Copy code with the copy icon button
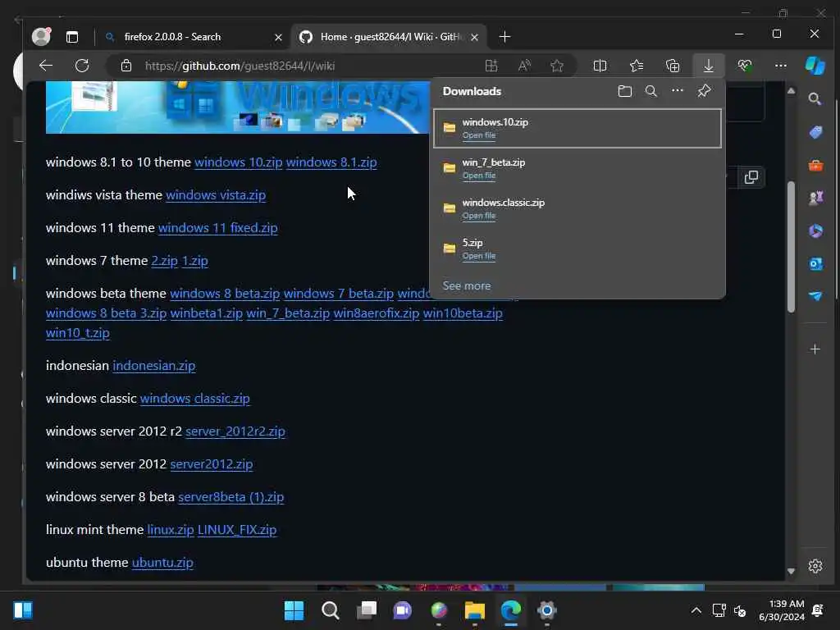The image size is (840, 630). 751,177
